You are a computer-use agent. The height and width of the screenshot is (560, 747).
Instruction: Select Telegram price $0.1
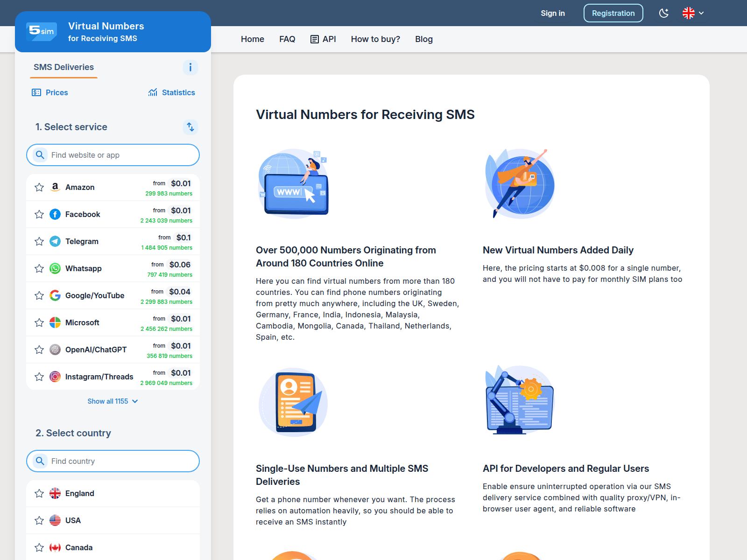tap(183, 238)
